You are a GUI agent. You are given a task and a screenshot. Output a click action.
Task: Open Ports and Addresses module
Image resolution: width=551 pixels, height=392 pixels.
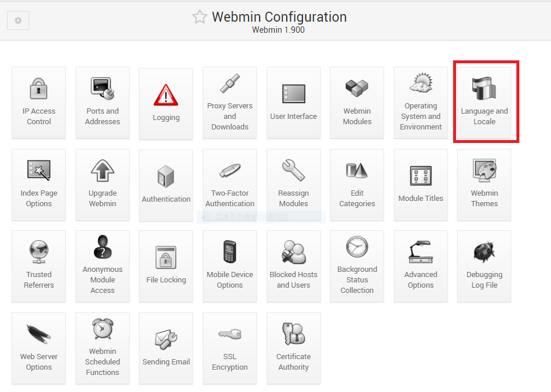(x=102, y=103)
